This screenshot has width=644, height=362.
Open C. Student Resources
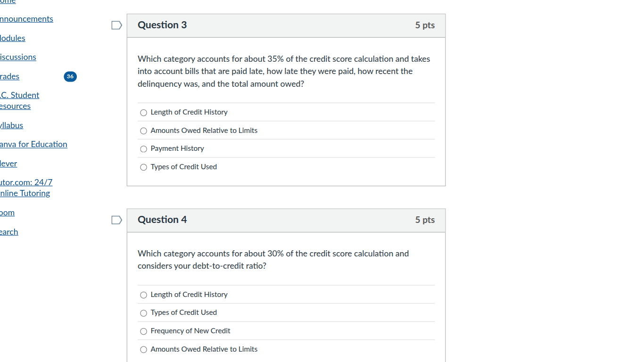coord(20,100)
